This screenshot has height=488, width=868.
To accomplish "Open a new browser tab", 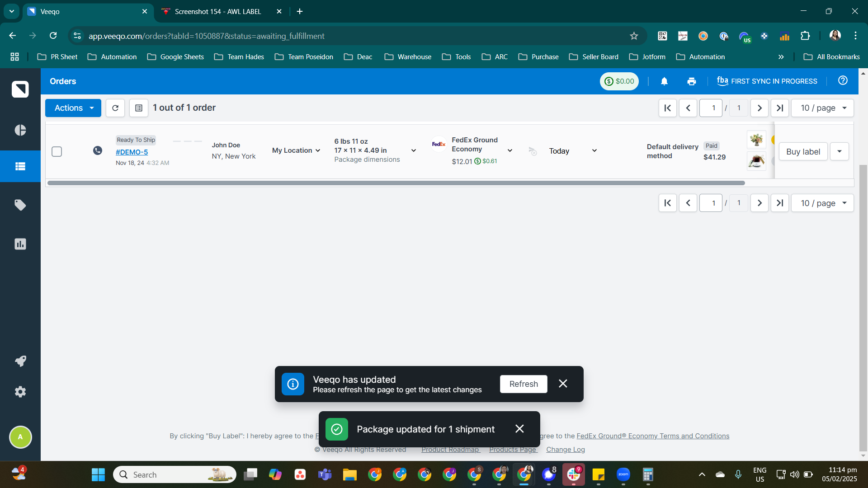I will tap(300, 11).
